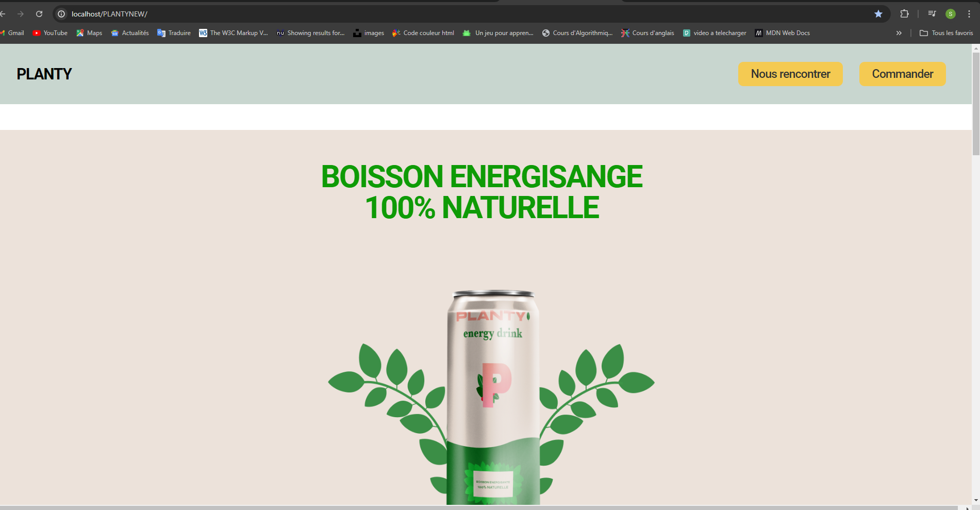Click the PLANTY site logo
Screen dimensions: 980x510
[x=44, y=74]
